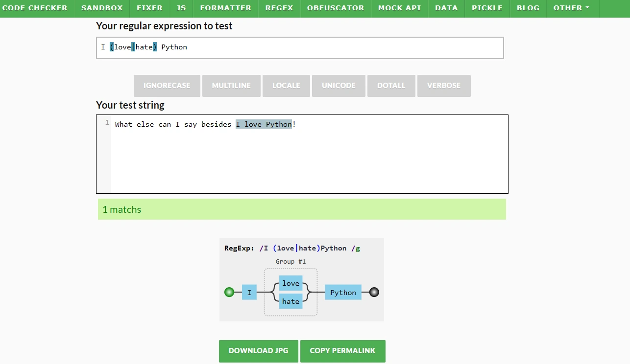Enable the MULTILINE flag
The height and width of the screenshot is (364, 630).
coord(231,86)
